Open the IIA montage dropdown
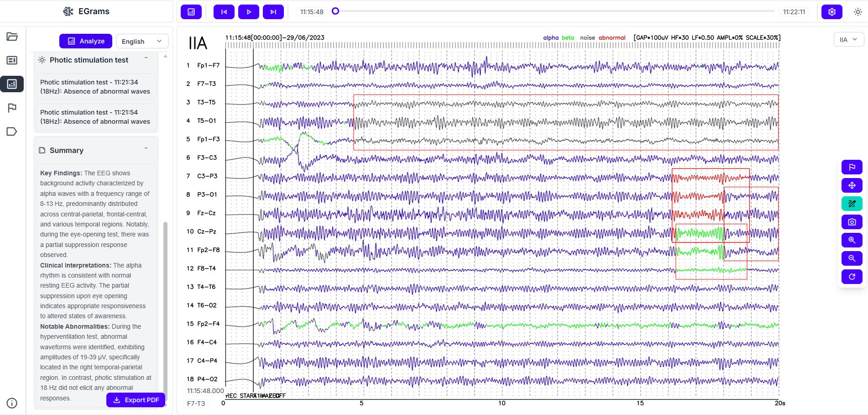The height and width of the screenshot is (415, 868). tap(848, 40)
